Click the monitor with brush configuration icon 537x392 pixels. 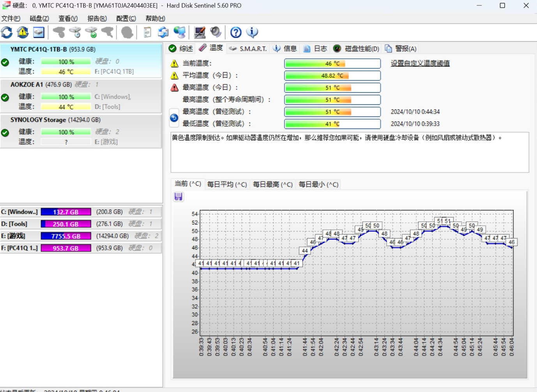pos(200,32)
